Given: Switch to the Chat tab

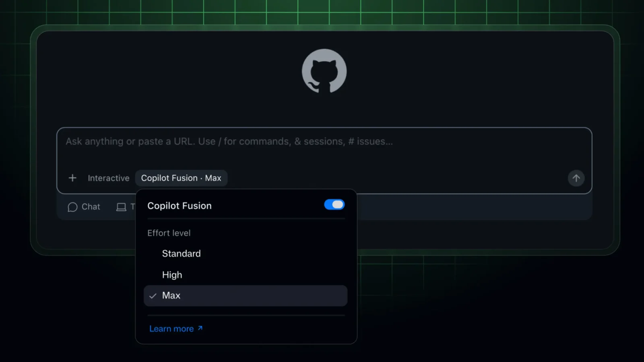Looking at the screenshot, I should click(84, 207).
